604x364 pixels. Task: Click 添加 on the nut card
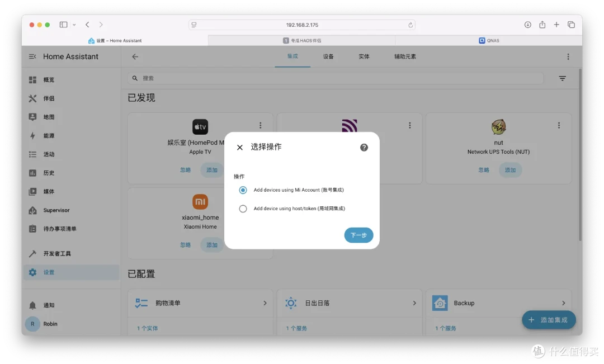click(x=510, y=170)
